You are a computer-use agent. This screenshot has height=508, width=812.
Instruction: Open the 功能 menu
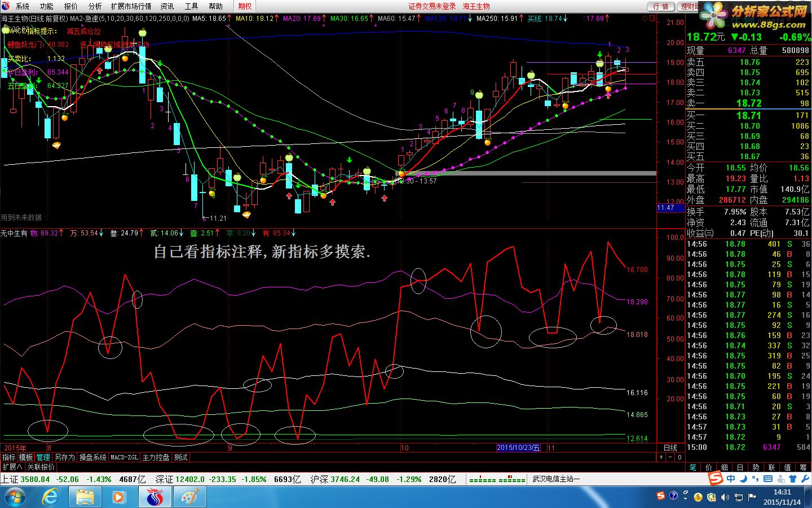pos(47,6)
